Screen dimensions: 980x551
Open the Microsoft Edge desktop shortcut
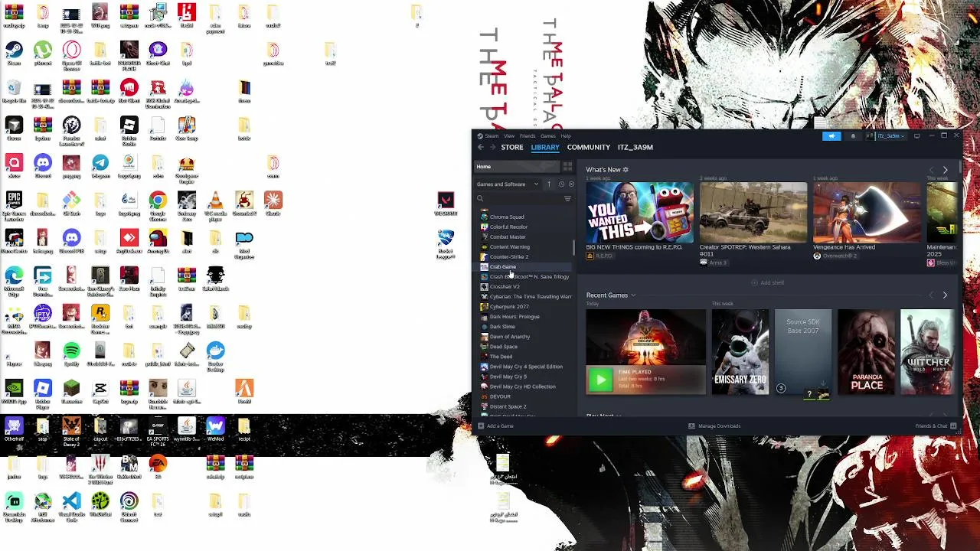[x=14, y=280]
